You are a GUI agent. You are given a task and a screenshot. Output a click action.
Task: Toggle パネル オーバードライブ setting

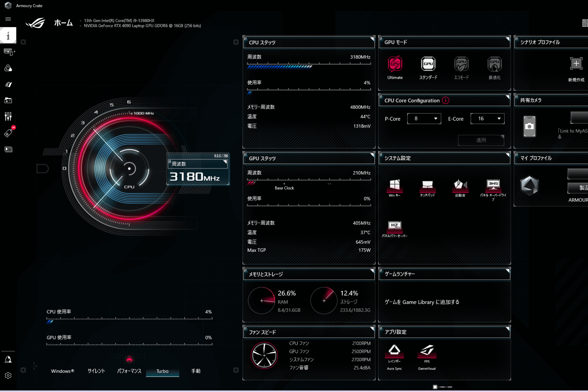493,190
